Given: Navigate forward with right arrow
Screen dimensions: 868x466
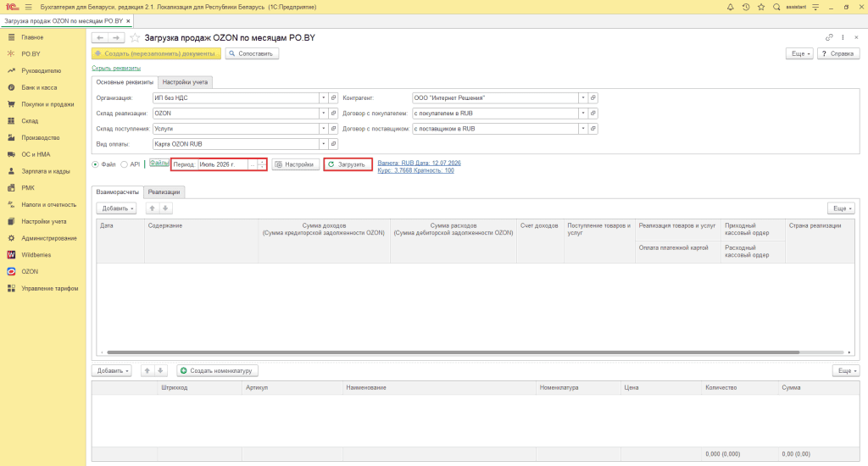Looking at the screenshot, I should [x=115, y=37].
